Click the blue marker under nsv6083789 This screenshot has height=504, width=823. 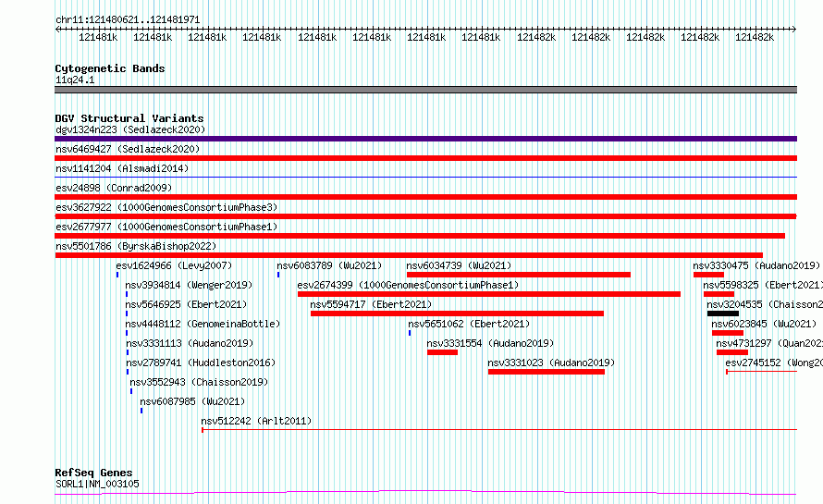[278, 275]
